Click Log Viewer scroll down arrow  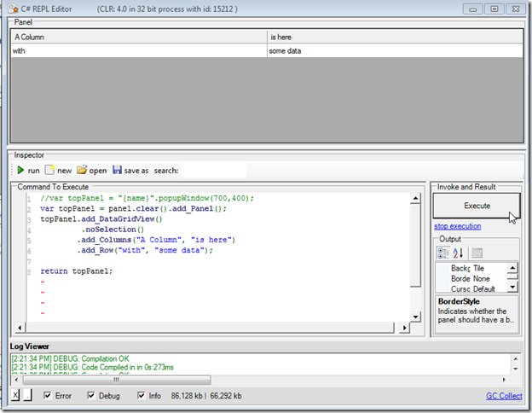(515, 369)
